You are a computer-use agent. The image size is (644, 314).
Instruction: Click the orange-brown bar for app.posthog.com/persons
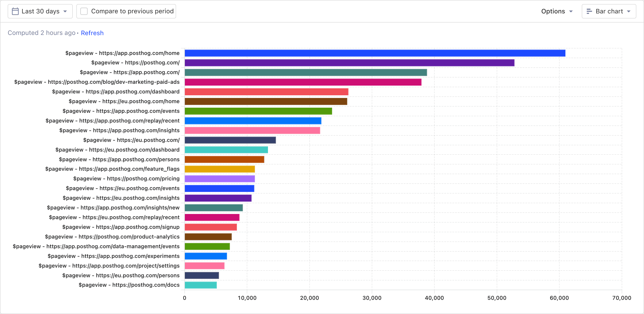(x=224, y=159)
